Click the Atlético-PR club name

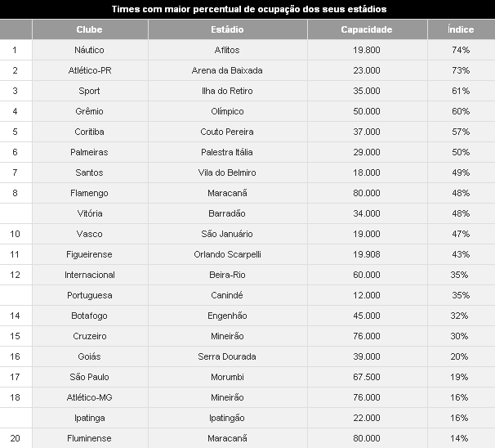pyautogui.click(x=89, y=70)
